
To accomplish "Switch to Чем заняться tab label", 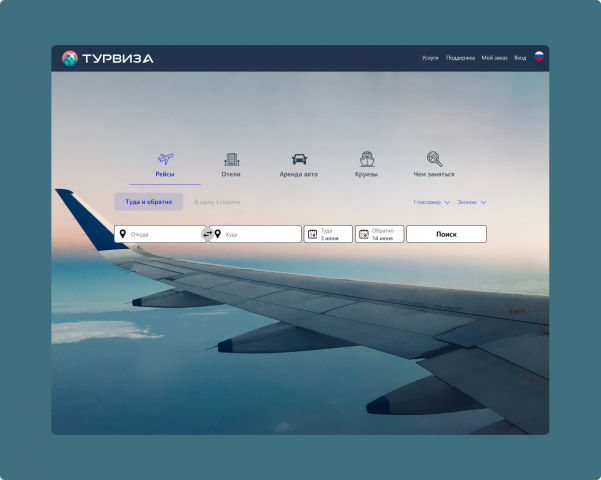I will (x=434, y=174).
